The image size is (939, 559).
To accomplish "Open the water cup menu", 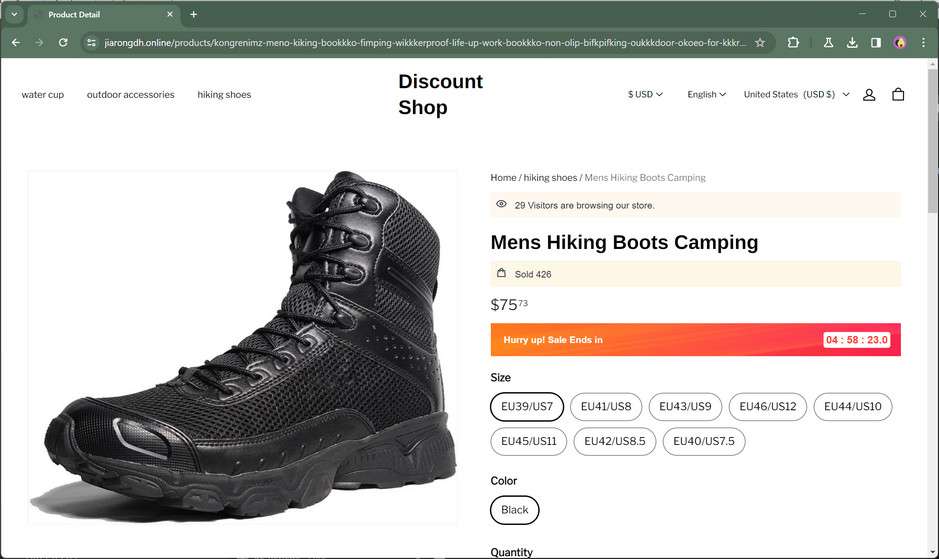I will (x=43, y=95).
